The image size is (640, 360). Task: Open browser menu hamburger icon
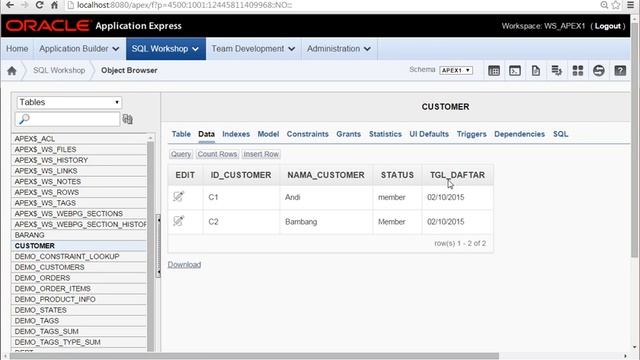631,5
